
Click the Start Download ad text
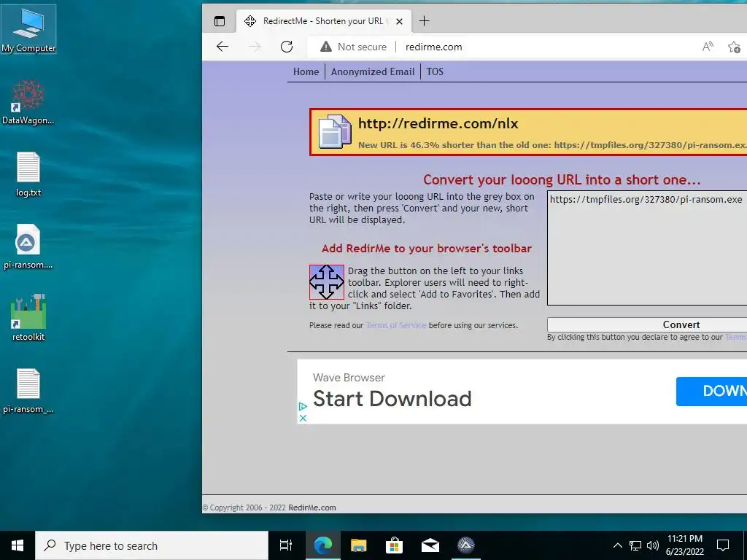click(x=392, y=399)
